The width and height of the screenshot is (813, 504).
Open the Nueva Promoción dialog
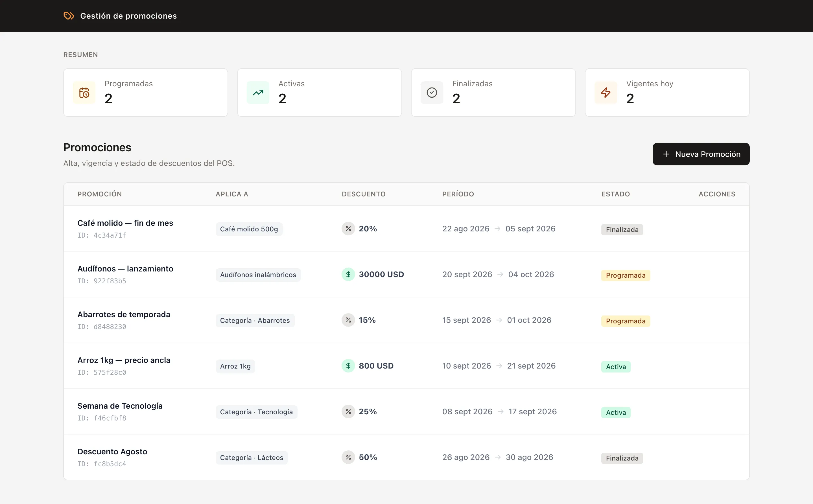click(701, 154)
